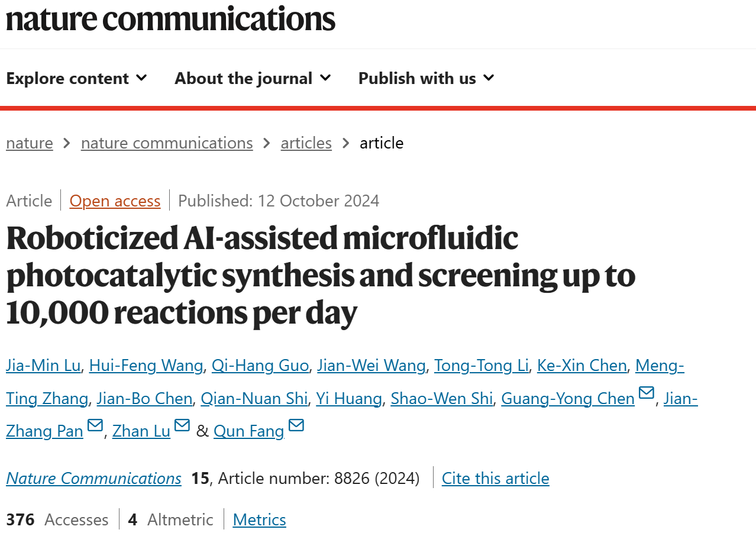Open the About the journal menu
Viewport: 756px width, 536px height.
[253, 78]
